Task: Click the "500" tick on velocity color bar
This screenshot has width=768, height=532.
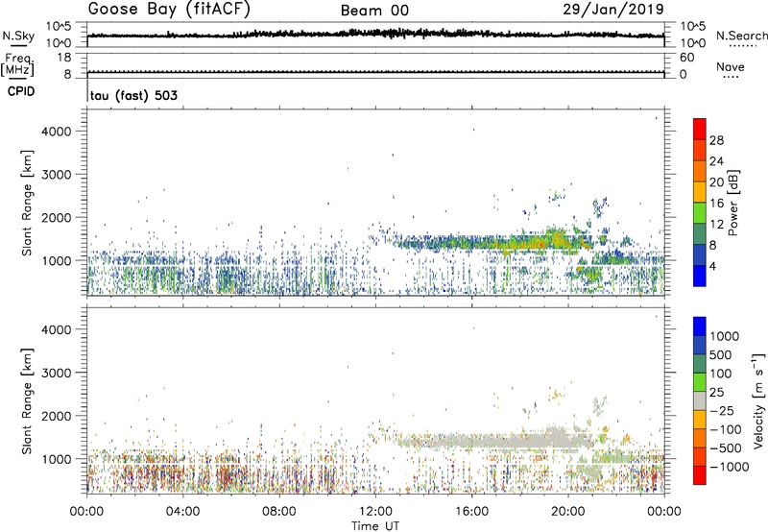Action: (x=721, y=354)
